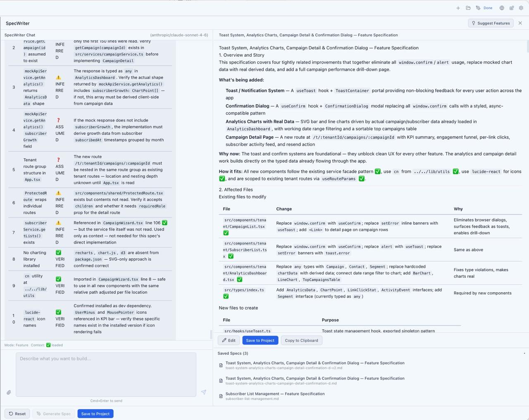Click green check after useRouteParams
The height and width of the screenshot is (420, 529).
pos(361,179)
